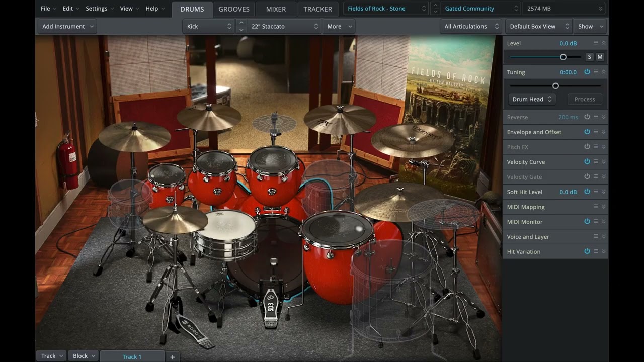Open the Level section menu icon
The width and height of the screenshot is (644, 362).
click(596, 43)
